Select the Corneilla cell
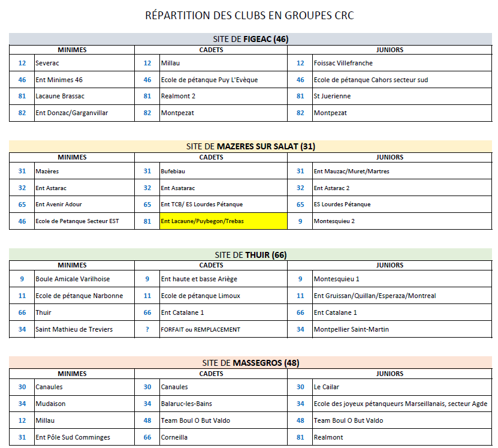 [224, 437]
